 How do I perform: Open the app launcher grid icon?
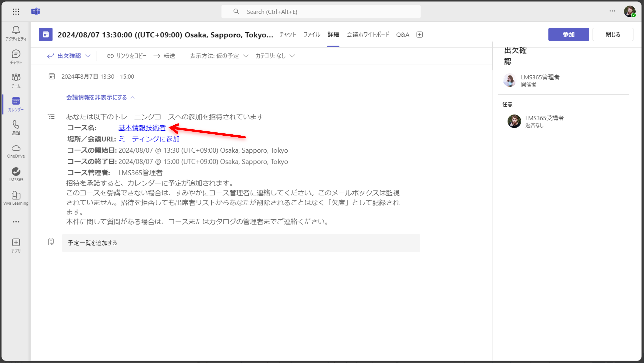click(x=16, y=12)
